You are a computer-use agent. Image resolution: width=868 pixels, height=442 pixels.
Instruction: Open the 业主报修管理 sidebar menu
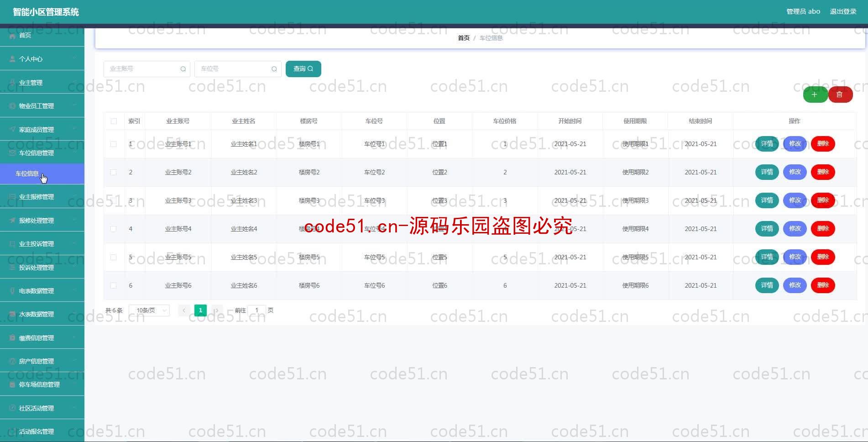point(42,197)
